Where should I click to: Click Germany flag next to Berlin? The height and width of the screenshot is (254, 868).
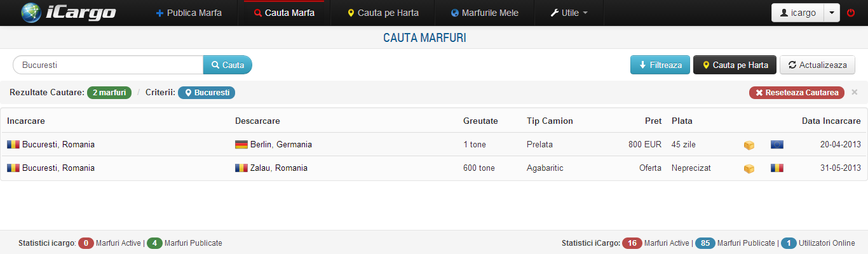point(241,145)
